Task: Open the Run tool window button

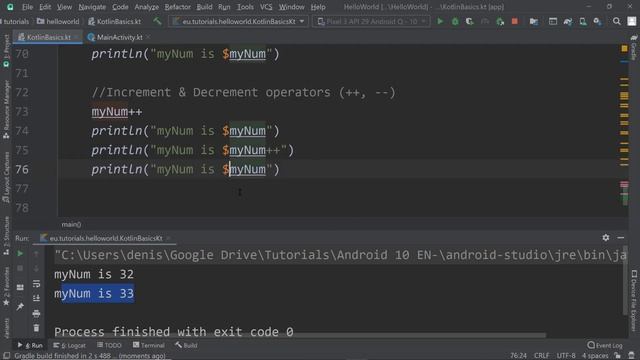Action: [x=30, y=345]
